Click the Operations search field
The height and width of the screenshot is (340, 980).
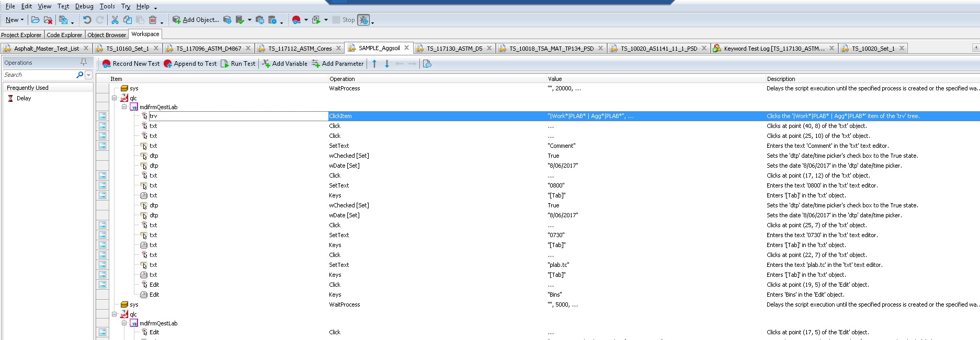39,75
